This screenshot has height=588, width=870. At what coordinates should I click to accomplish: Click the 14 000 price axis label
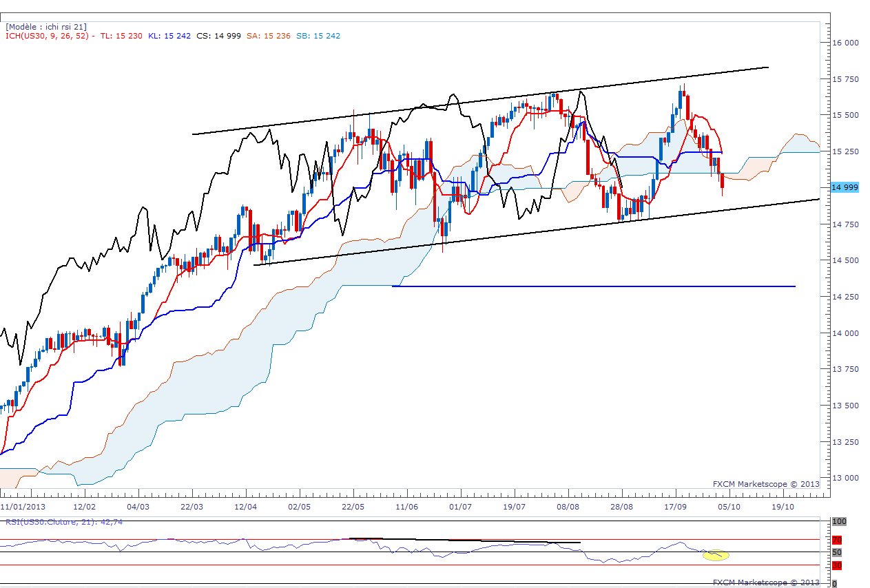coord(845,333)
